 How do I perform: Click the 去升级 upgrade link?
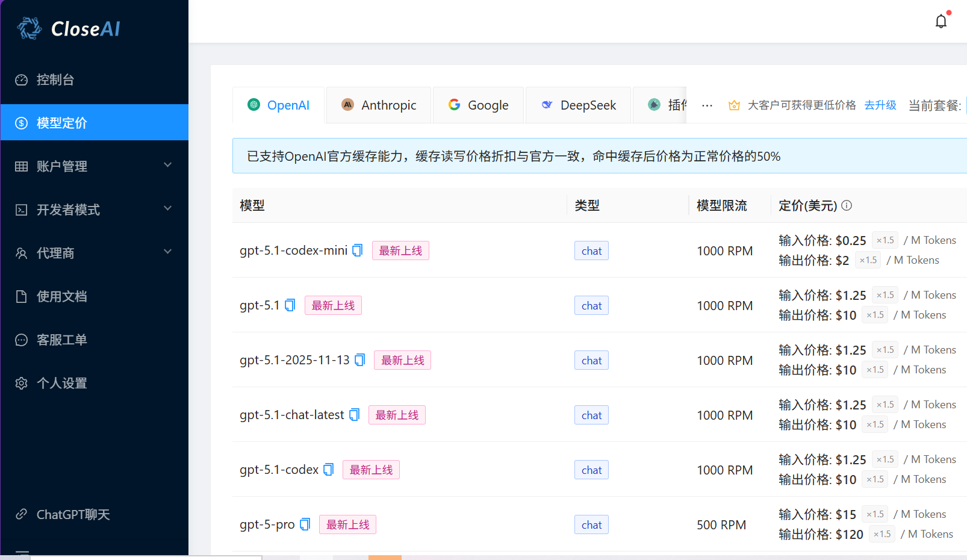tap(880, 105)
